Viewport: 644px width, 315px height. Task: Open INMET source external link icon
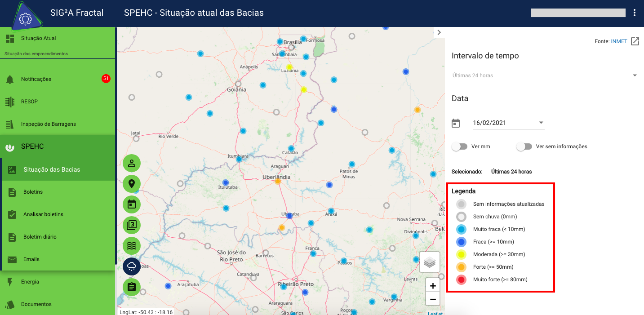635,41
